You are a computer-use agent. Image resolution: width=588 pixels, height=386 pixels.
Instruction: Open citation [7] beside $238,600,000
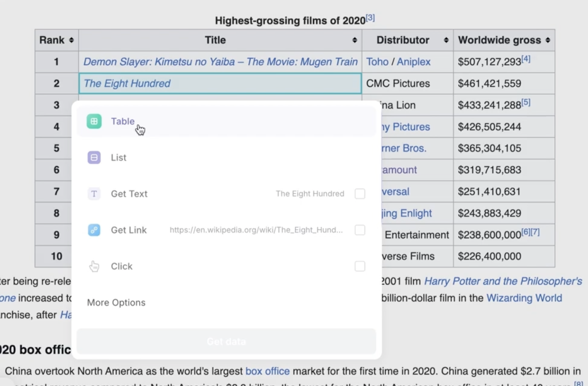point(535,232)
